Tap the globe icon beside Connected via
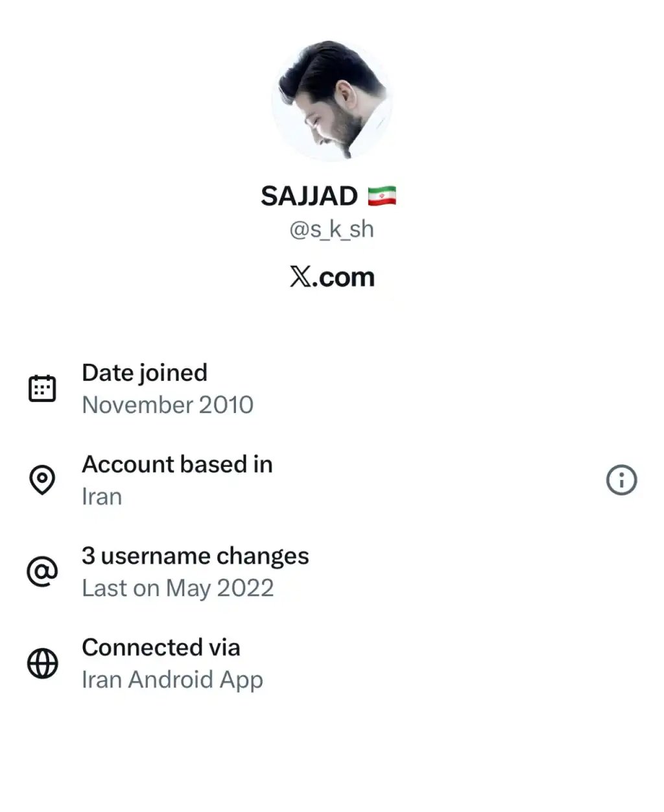 tap(42, 663)
